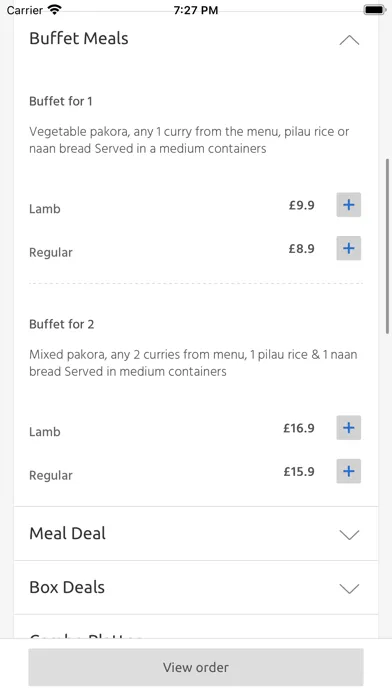The width and height of the screenshot is (392, 696).
Task: Tap the £9.9 Lamb price
Action: pyautogui.click(x=301, y=205)
